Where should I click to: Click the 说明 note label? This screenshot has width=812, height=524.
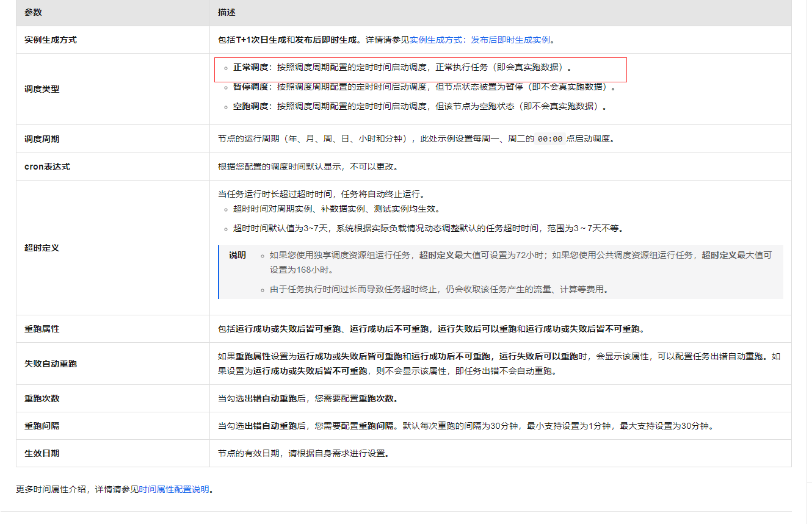[237, 255]
